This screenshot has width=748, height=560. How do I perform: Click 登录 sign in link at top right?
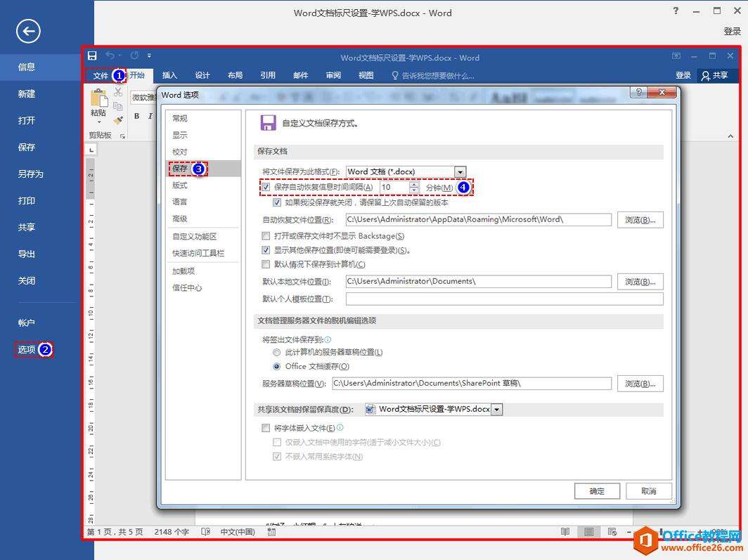click(x=733, y=32)
